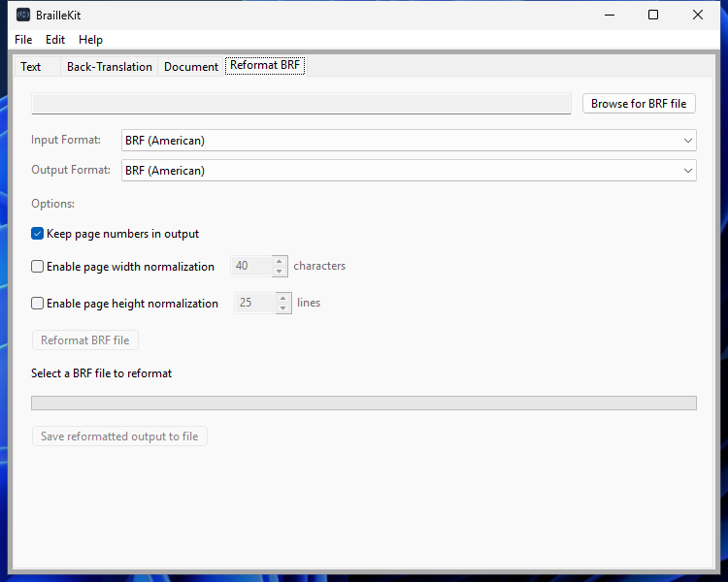The height and width of the screenshot is (582, 728).
Task: Increase page width characters stepper
Action: [x=280, y=261]
